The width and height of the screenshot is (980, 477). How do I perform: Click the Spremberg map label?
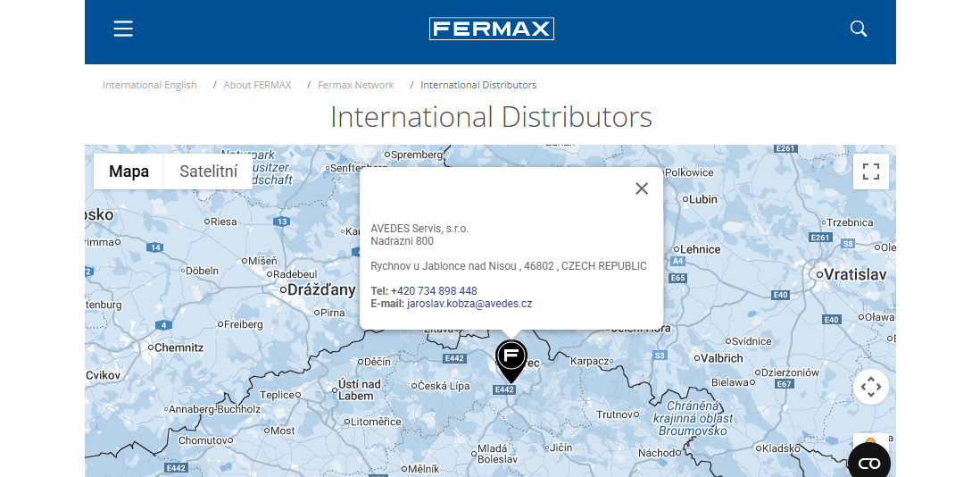417,154
